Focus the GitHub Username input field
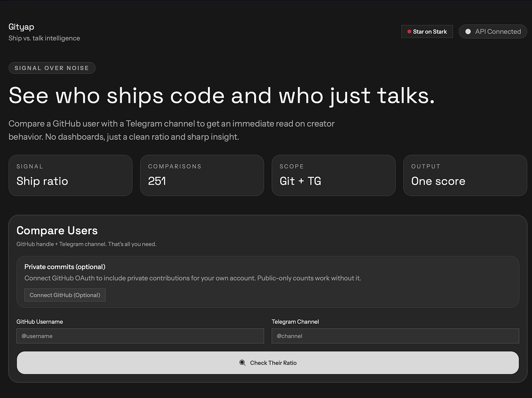532x398 pixels. pyautogui.click(x=140, y=336)
